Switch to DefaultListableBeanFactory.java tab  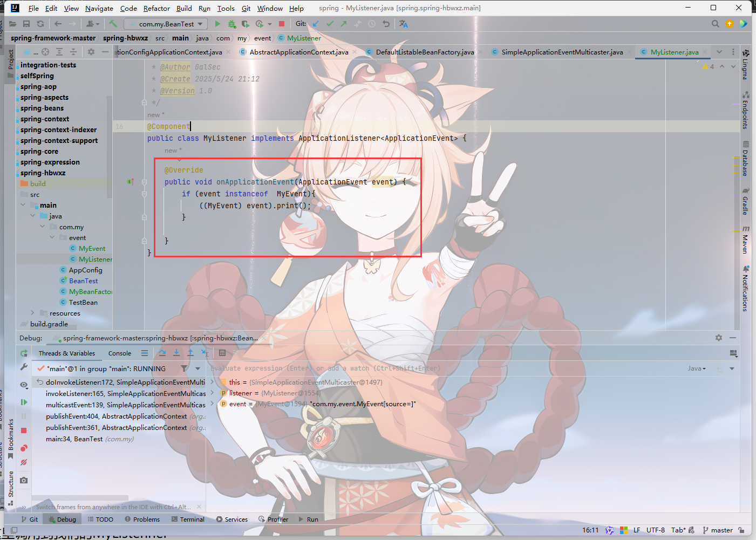425,52
